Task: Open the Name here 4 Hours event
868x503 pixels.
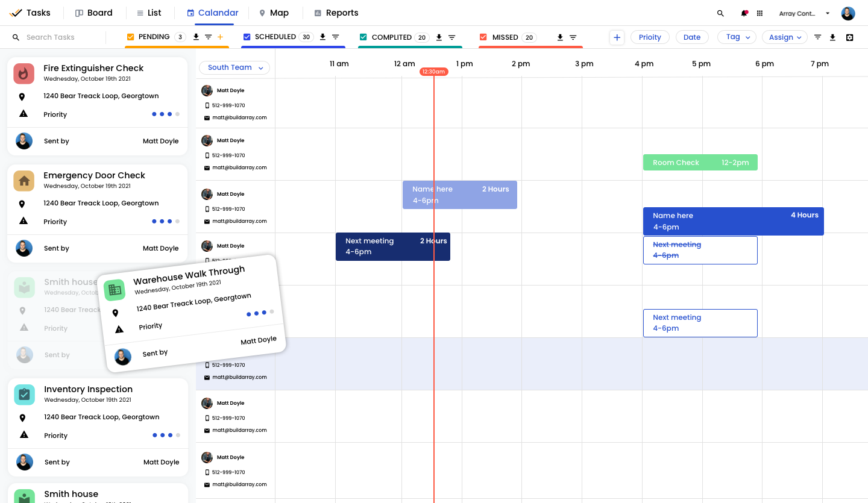Action: (x=734, y=221)
